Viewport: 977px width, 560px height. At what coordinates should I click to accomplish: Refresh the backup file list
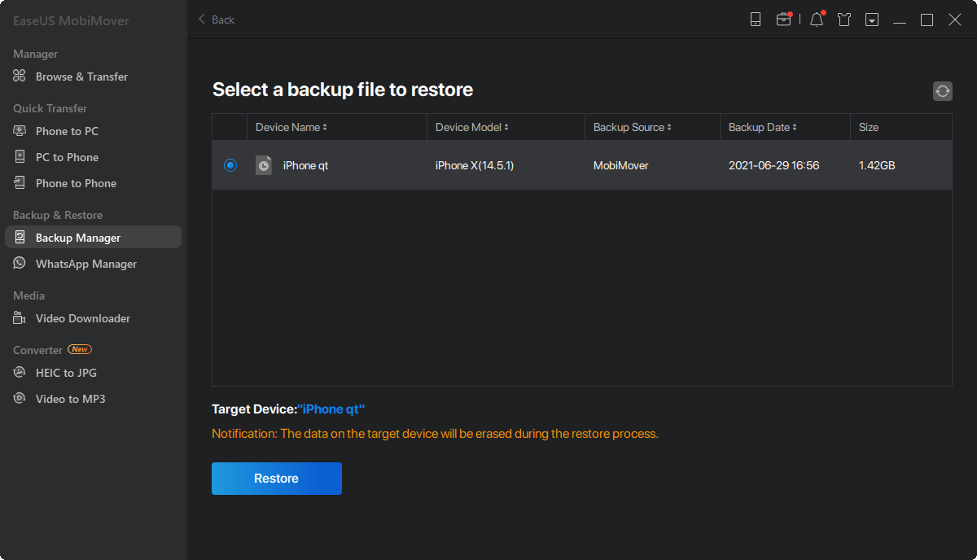pyautogui.click(x=942, y=90)
